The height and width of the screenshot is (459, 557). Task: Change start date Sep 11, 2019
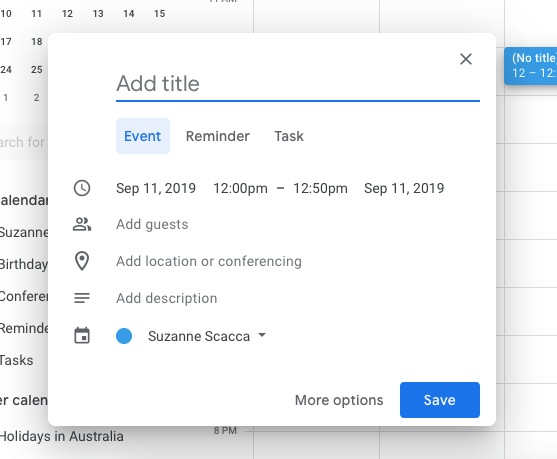(x=156, y=188)
